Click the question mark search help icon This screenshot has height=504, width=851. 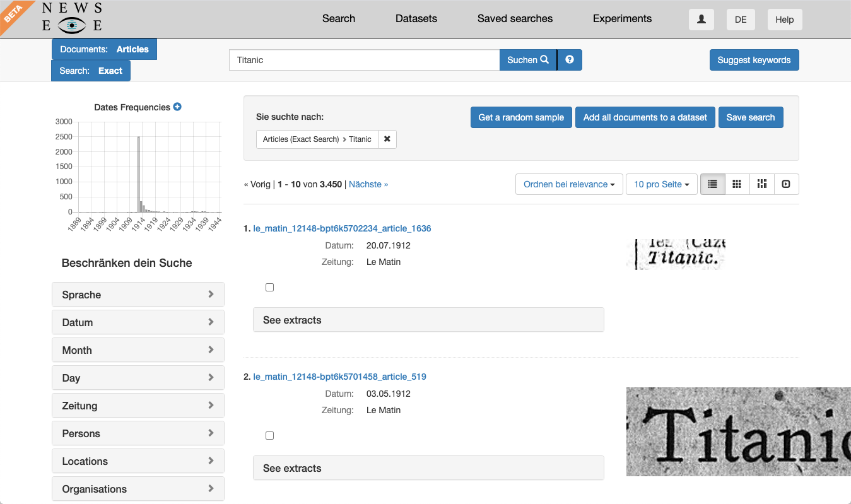click(570, 60)
